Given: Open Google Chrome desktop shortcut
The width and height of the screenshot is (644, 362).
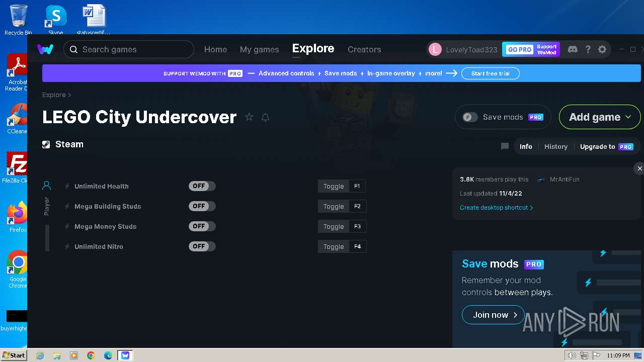Looking at the screenshot, I should tap(18, 269).
